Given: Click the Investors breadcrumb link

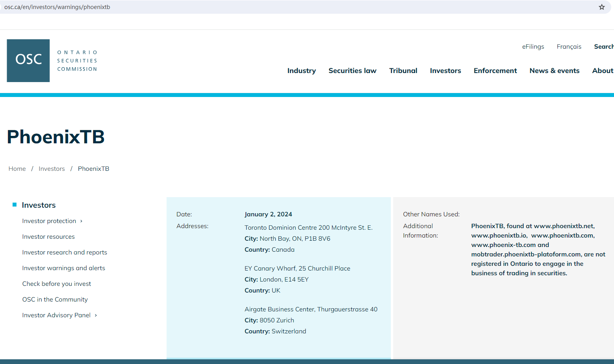Looking at the screenshot, I should coord(51,169).
